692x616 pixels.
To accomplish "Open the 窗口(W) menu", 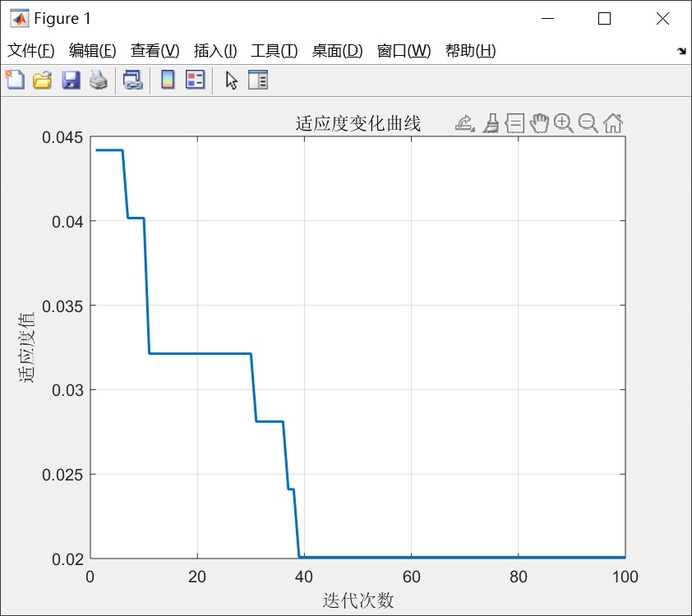I will pos(404,51).
